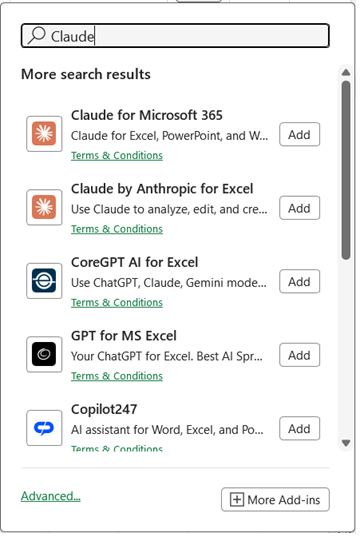The image size is (362, 539).
Task: Click the vertical scrollbar thumb
Action: pyautogui.click(x=346, y=170)
